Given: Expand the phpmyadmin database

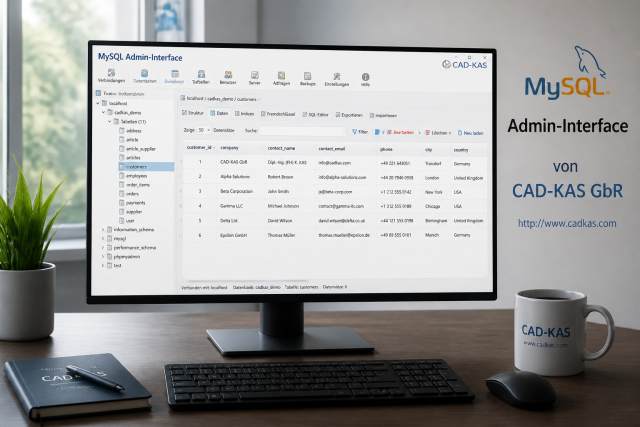Looking at the screenshot, I should [x=103, y=256].
